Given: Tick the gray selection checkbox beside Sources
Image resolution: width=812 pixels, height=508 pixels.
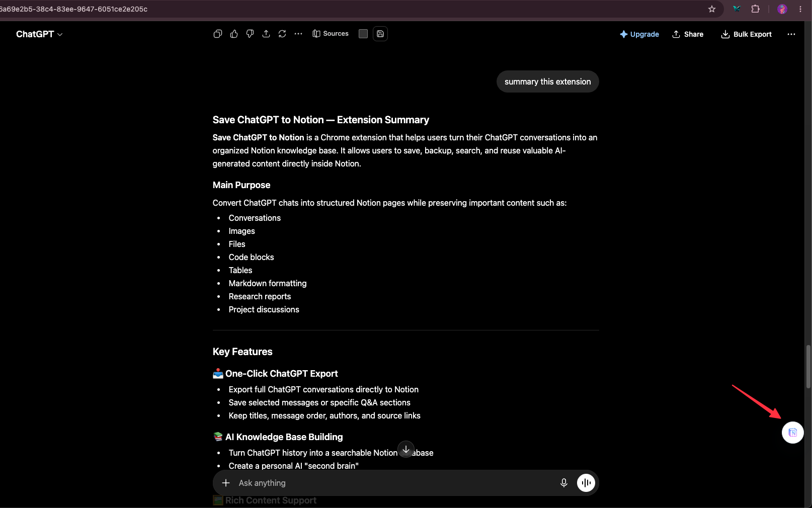Looking at the screenshot, I should (x=363, y=34).
